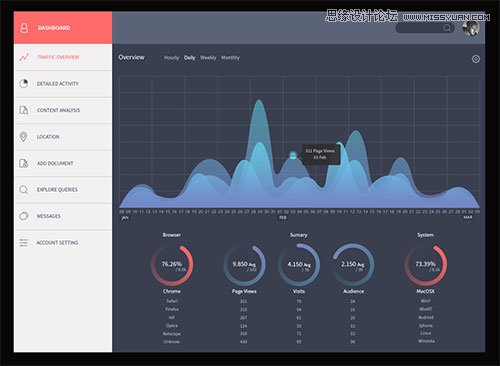Click the highlighted data point on the chart

[293, 155]
